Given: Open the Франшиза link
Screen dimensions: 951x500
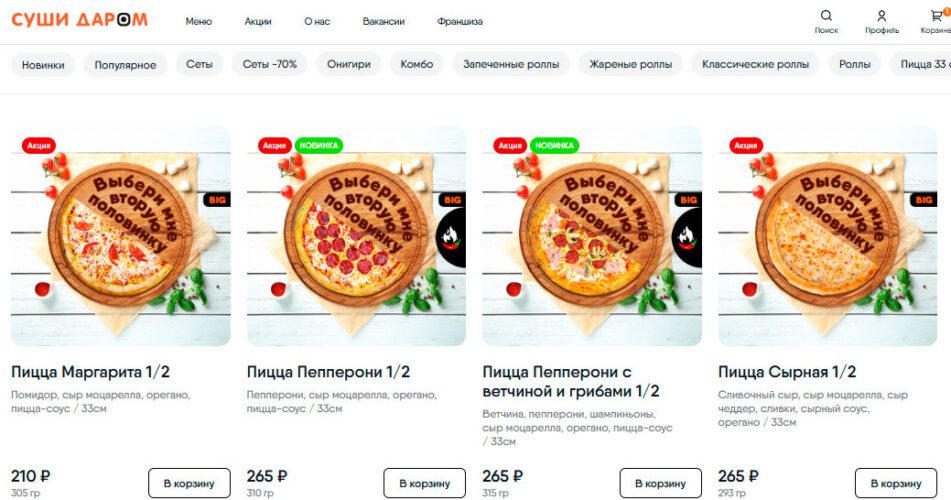Looking at the screenshot, I should (x=460, y=21).
